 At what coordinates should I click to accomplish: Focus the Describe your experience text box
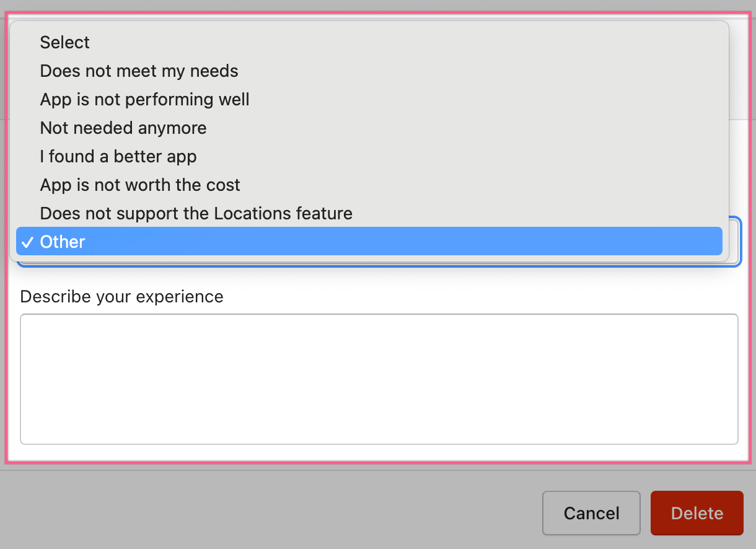(379, 379)
